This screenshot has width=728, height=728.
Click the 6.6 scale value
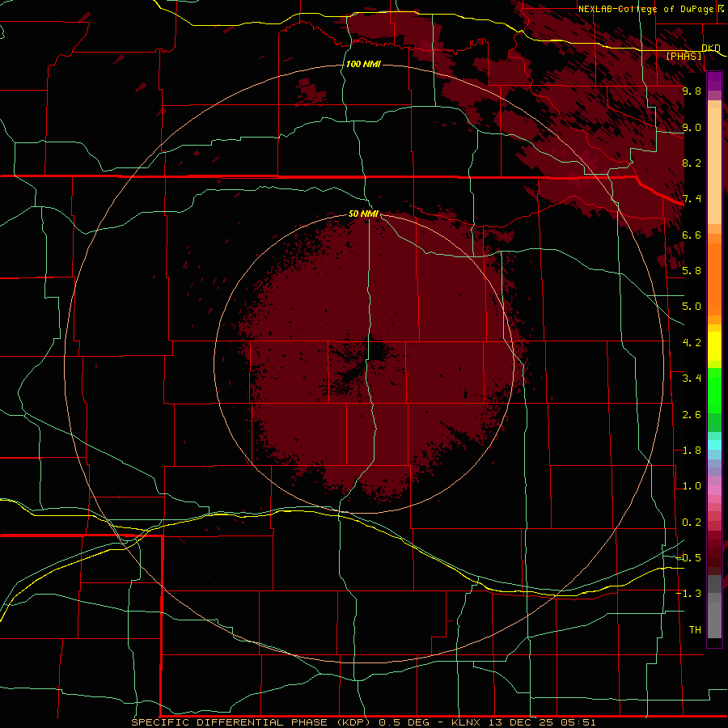[692, 235]
